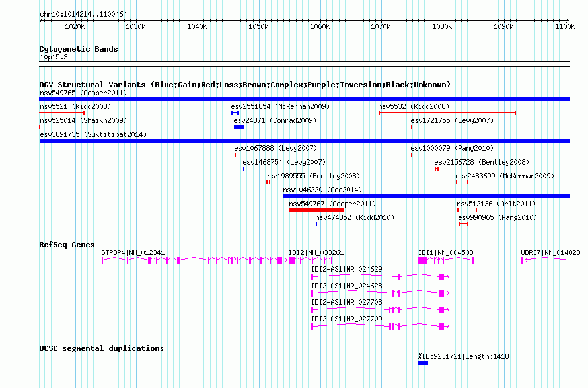
Task: Select the nsv512136 (Arlt2011) red marker
Action: (467, 210)
